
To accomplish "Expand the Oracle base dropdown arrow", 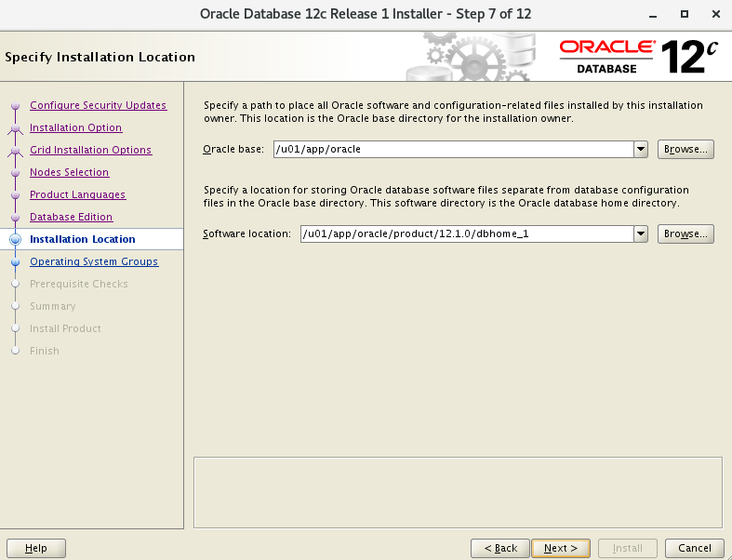I will (641, 150).
